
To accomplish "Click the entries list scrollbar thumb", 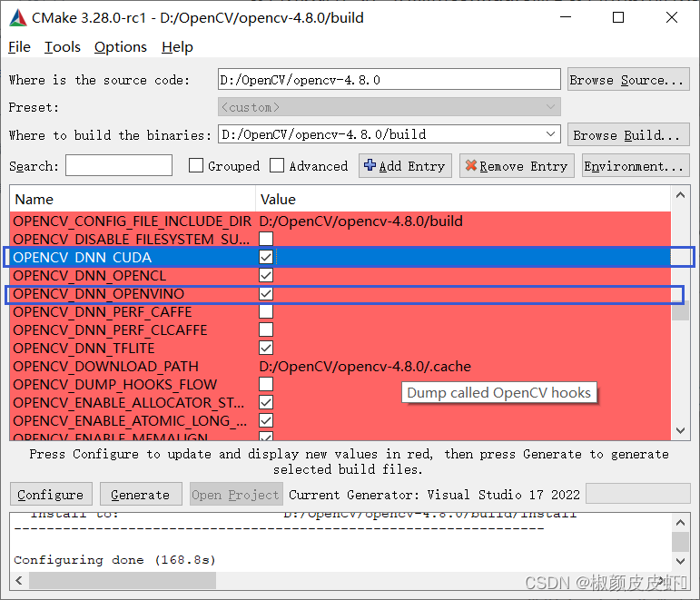I will (680, 310).
